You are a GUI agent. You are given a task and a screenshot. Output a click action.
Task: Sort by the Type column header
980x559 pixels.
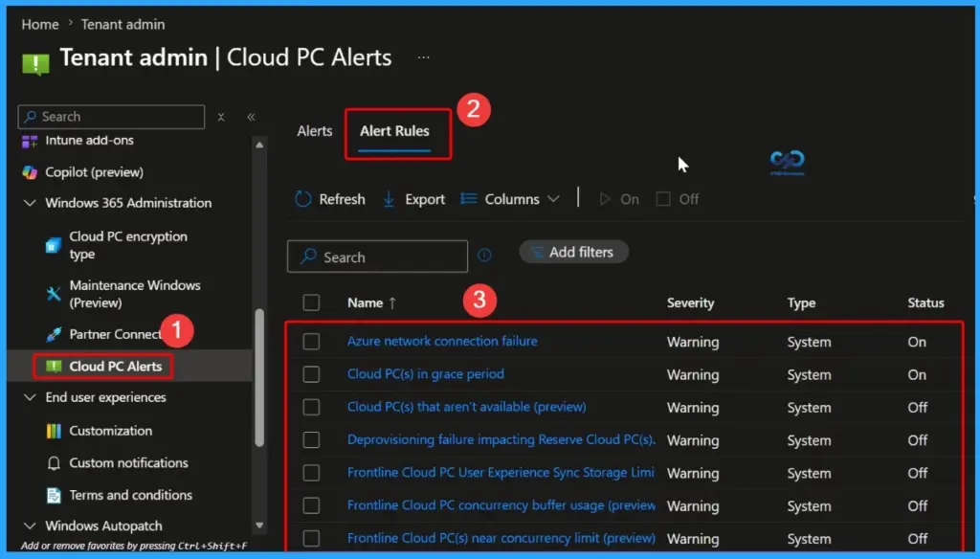tap(801, 303)
